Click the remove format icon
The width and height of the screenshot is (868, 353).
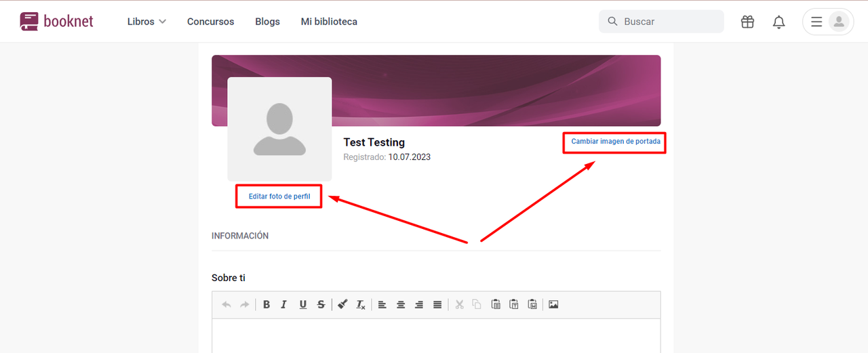click(361, 305)
